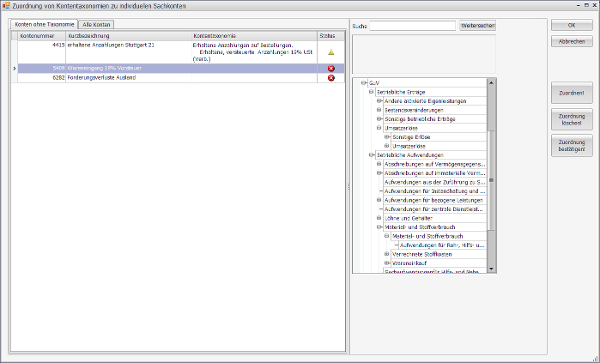
Task: Click account number 6282 cell
Action: tap(41, 78)
